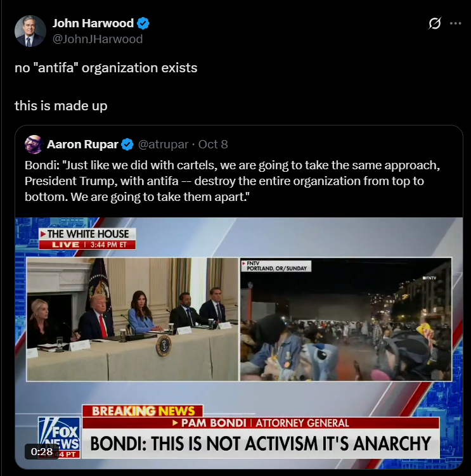Click the John Harwood display name
The height and width of the screenshot is (476, 471).
click(93, 23)
